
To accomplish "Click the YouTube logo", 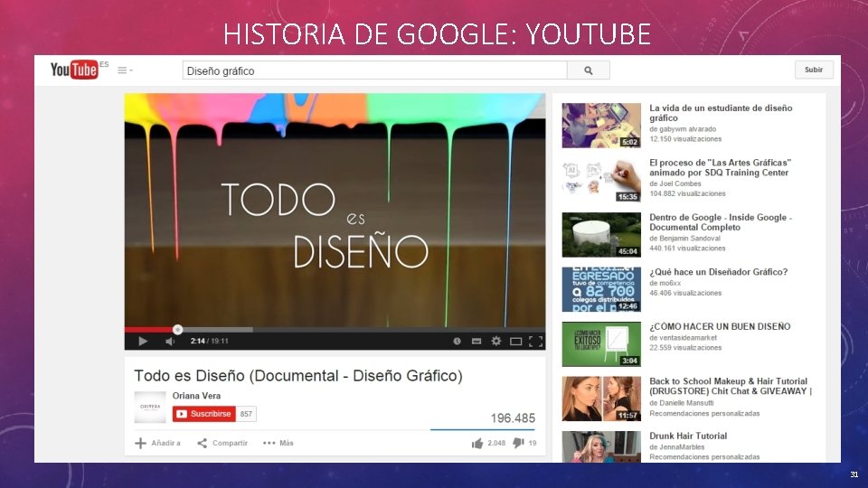I will point(74,70).
